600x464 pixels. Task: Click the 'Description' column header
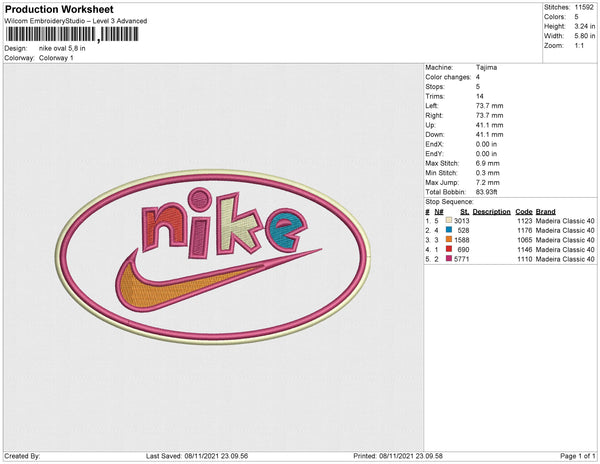point(491,212)
